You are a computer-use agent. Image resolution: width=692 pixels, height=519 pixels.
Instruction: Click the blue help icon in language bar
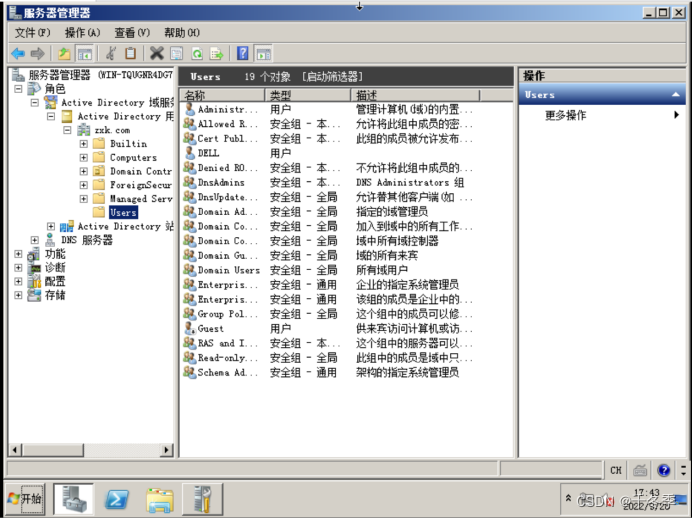point(663,470)
